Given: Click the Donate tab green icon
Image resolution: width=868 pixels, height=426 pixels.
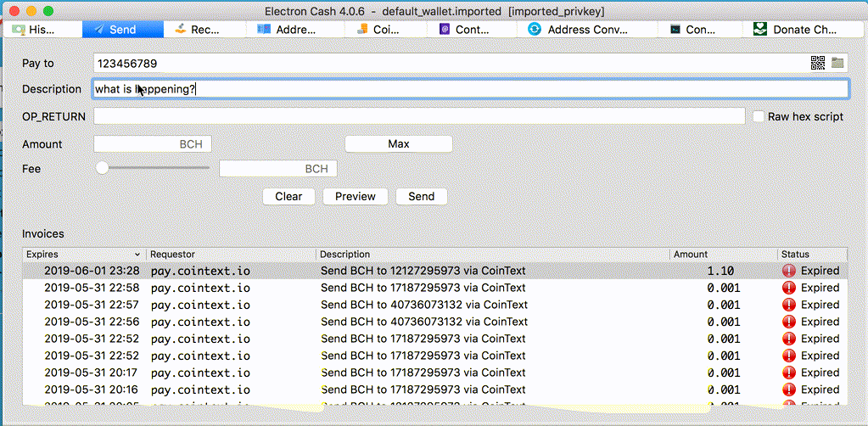Looking at the screenshot, I should coord(760,30).
